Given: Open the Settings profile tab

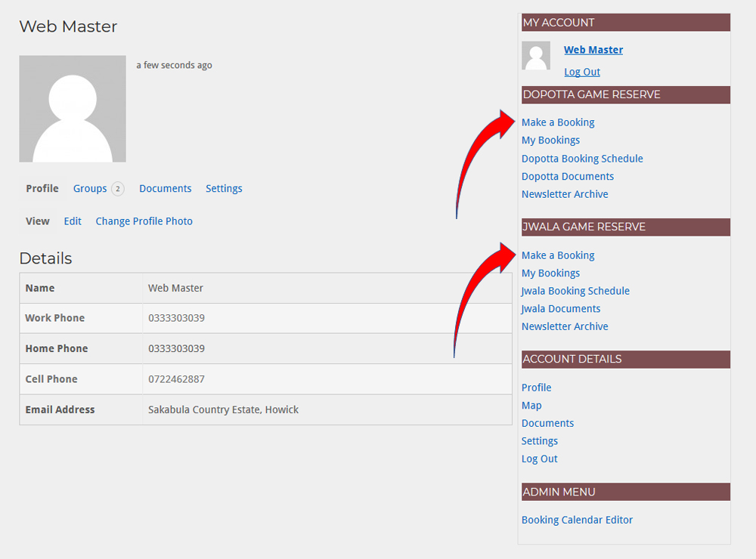Looking at the screenshot, I should click(224, 189).
